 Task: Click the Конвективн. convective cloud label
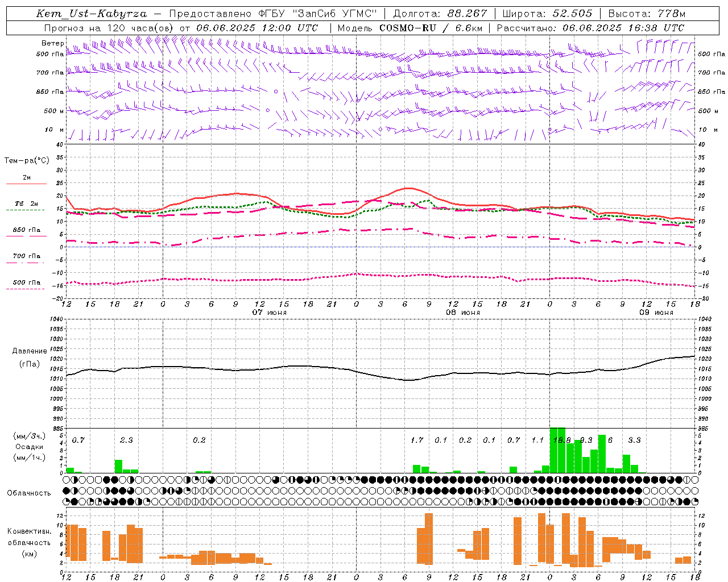(29, 531)
